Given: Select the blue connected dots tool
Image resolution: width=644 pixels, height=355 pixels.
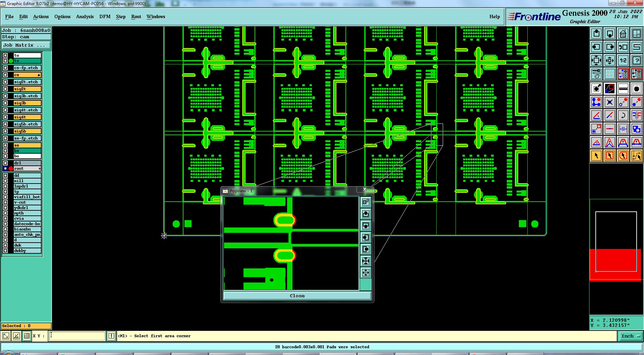Looking at the screenshot, I should (596, 102).
